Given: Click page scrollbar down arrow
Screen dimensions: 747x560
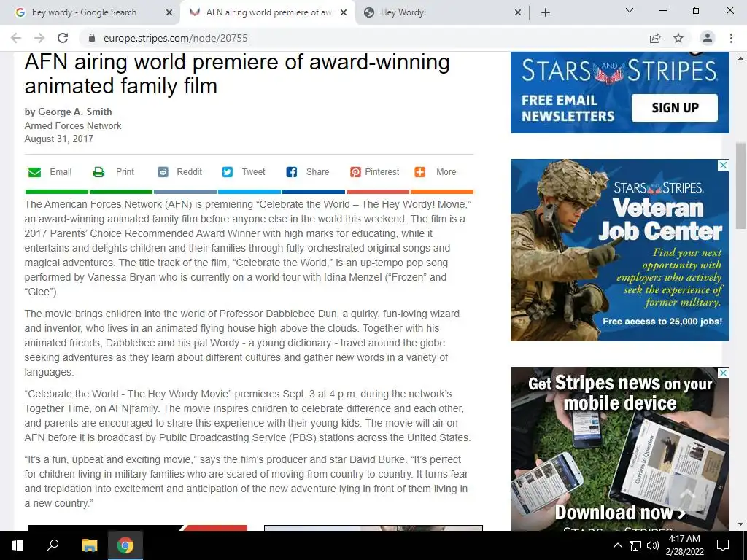Looking at the screenshot, I should pos(741,524).
